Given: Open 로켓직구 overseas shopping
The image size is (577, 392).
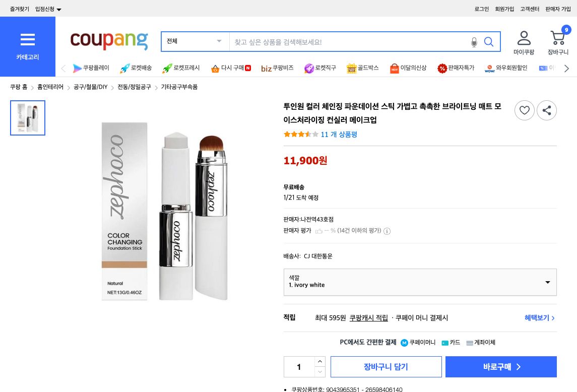Looking at the screenshot, I should tap(326, 68).
